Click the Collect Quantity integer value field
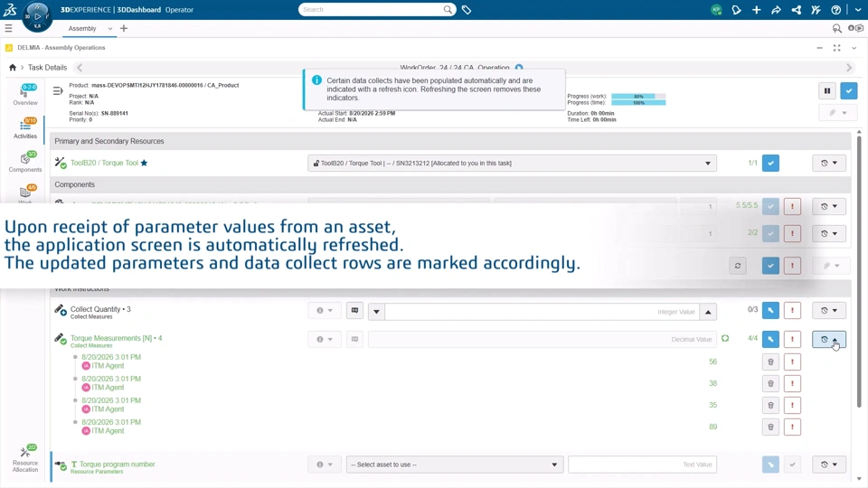The width and height of the screenshot is (868, 488). click(x=542, y=312)
